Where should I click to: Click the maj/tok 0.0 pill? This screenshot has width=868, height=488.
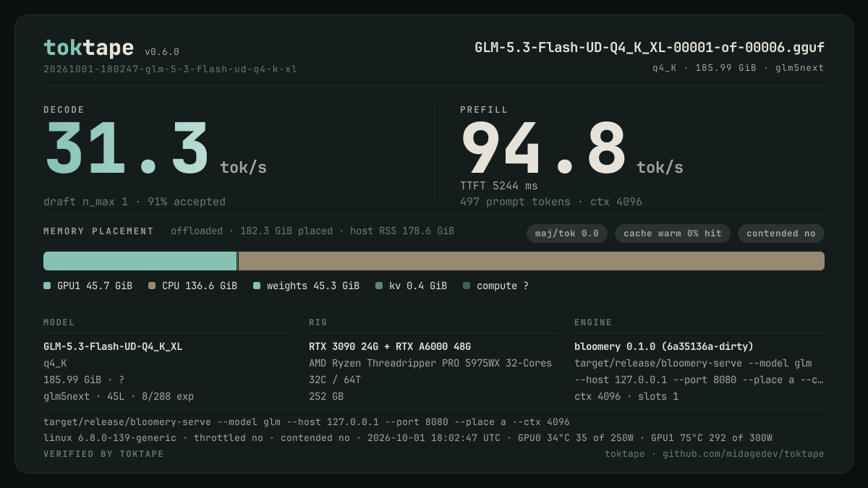tap(567, 234)
